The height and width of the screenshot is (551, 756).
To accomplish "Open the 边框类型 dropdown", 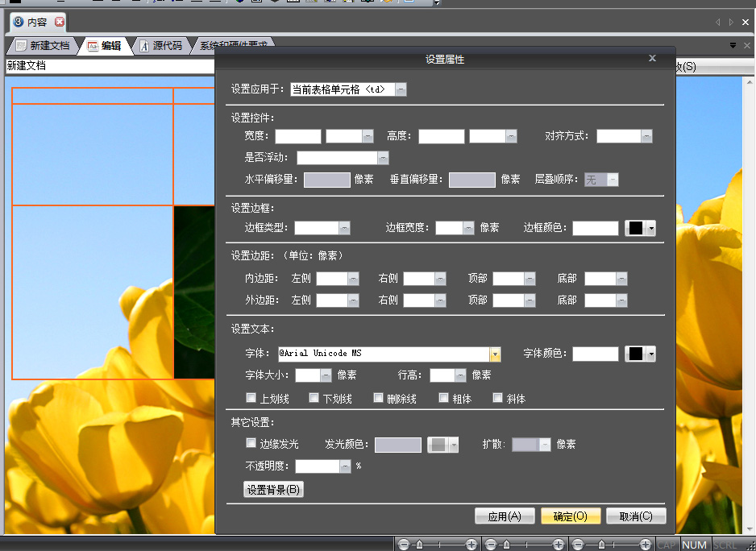I will 344,228.
